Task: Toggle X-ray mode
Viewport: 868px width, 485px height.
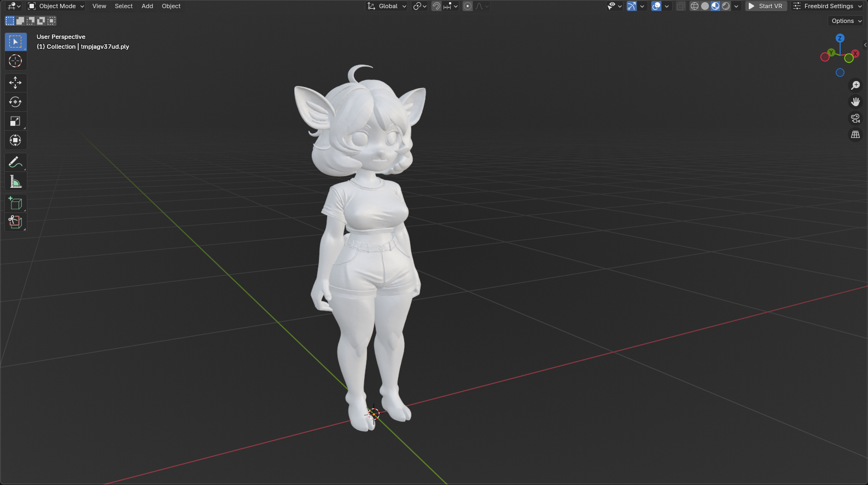Action: [x=681, y=6]
